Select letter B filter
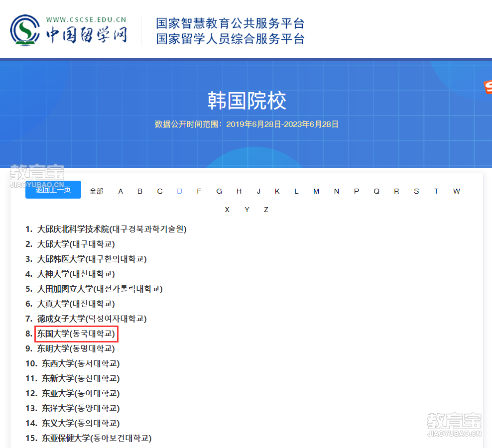Viewport: 492px width, 448px height. pos(140,191)
